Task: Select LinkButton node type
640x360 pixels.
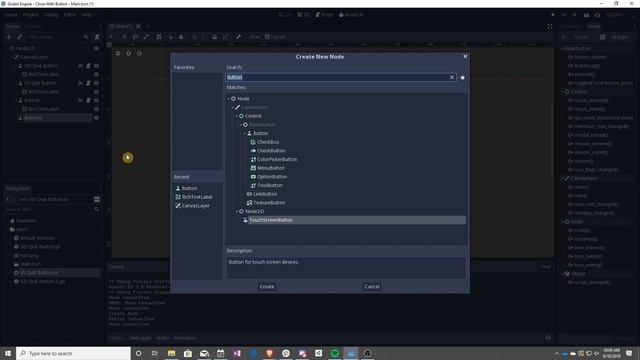Action: point(264,194)
